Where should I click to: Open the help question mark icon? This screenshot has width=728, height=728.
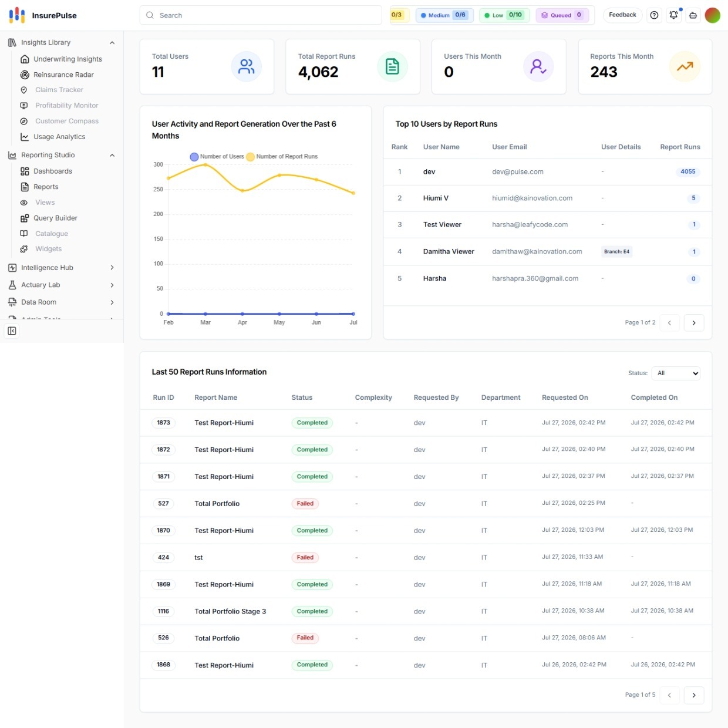coord(655,15)
